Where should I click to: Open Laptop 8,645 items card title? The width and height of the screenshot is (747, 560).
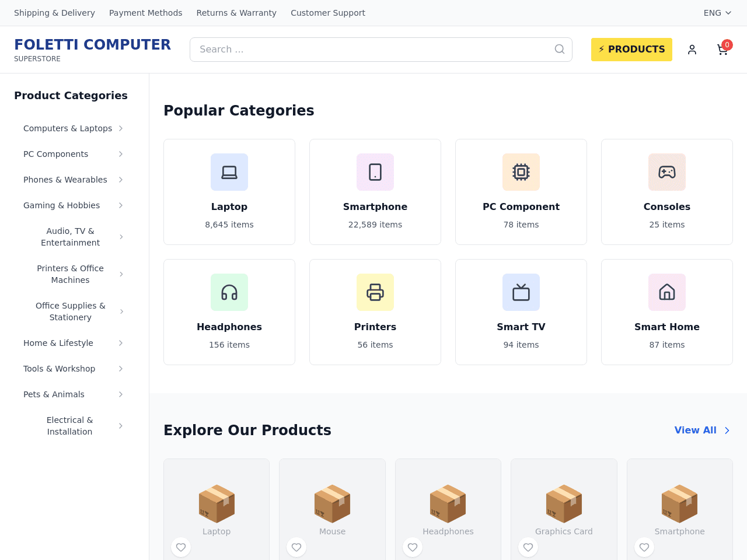229,206
